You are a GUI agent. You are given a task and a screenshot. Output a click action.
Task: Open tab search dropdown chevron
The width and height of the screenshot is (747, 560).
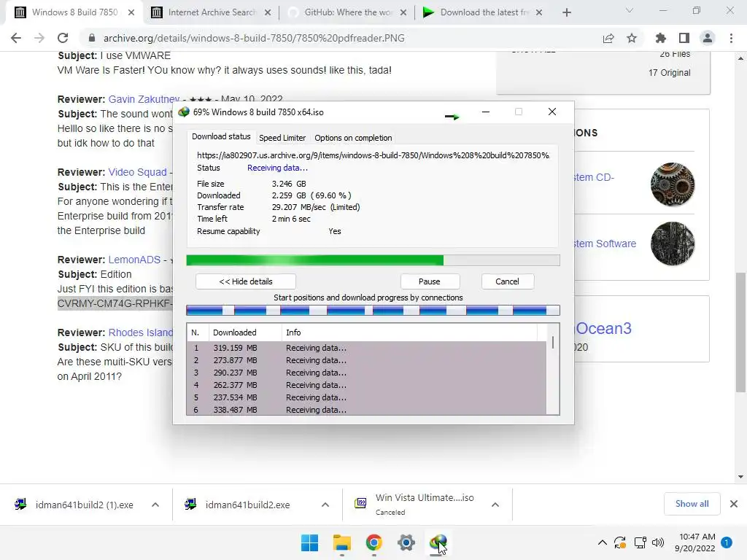[x=630, y=10]
